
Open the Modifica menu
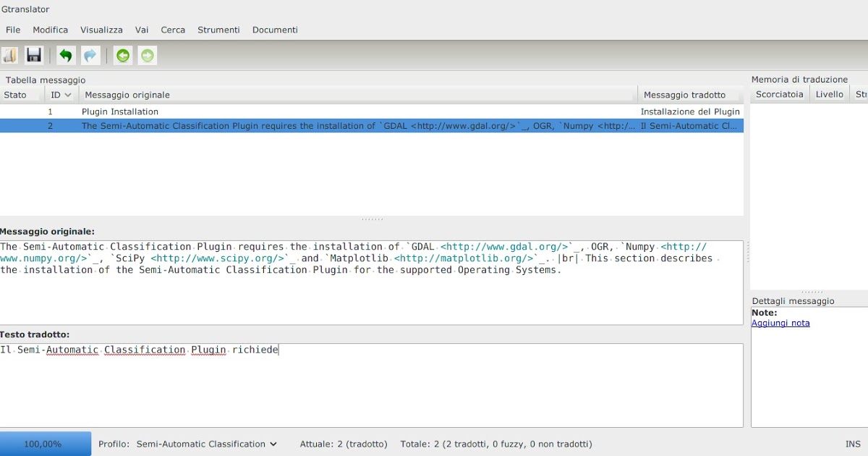(x=51, y=30)
